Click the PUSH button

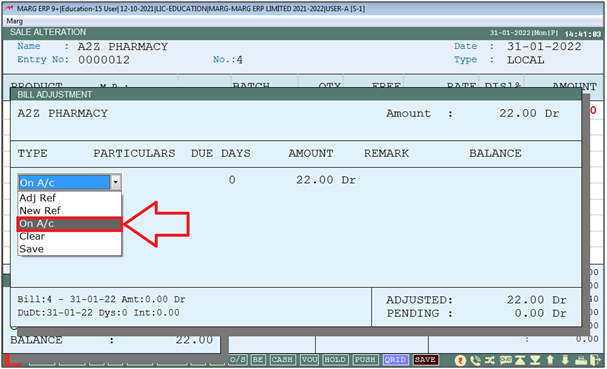coord(365,360)
